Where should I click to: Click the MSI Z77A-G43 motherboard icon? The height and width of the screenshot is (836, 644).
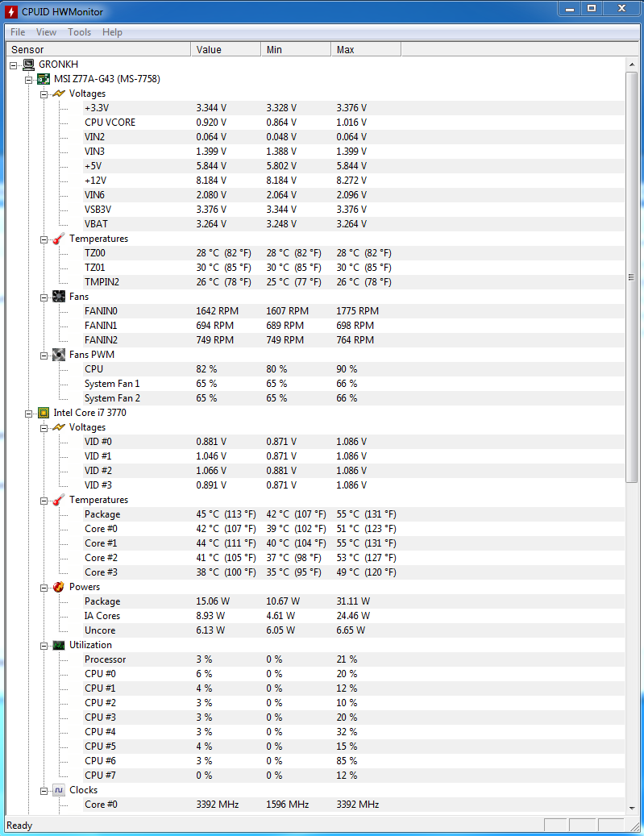coord(44,79)
